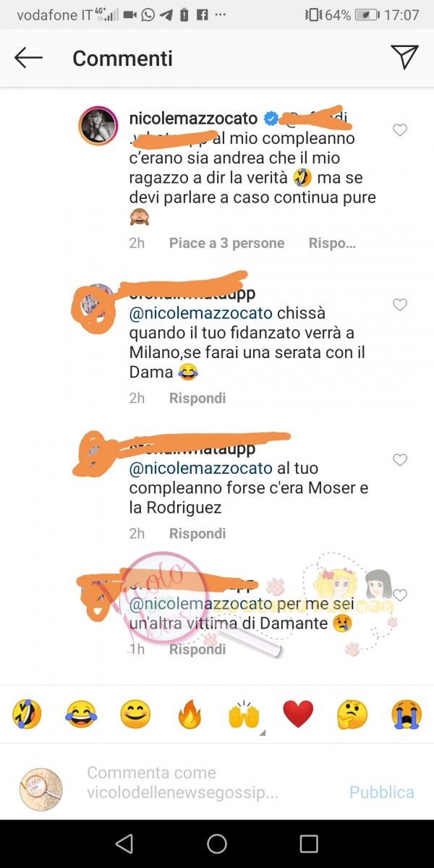
Task: Insert the rolling laughing emoji
Action: click(x=27, y=715)
